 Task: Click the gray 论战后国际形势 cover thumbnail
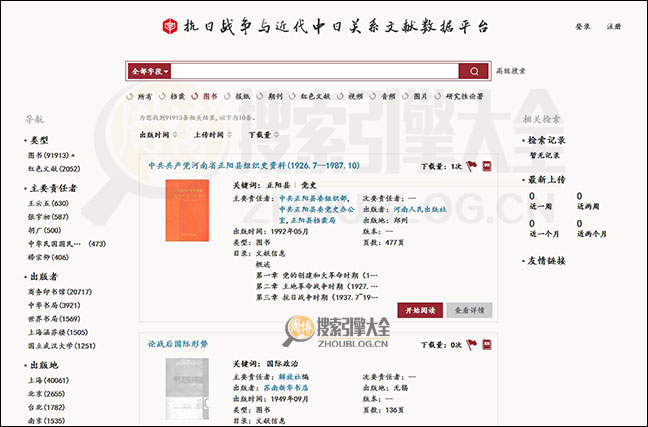click(x=187, y=389)
